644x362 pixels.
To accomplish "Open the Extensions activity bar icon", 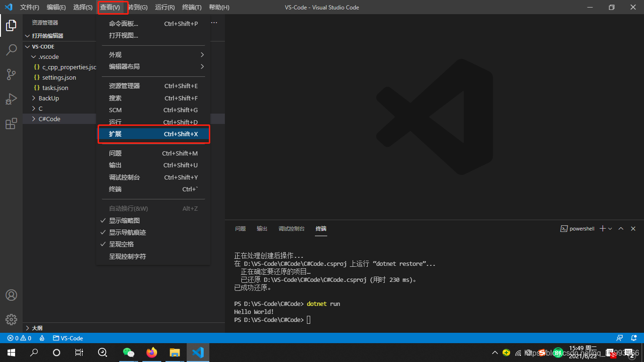I will [11, 123].
